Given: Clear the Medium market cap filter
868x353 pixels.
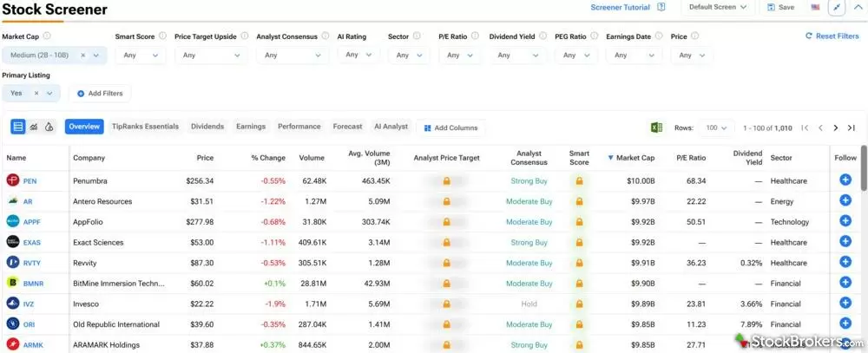Looking at the screenshot, I should tap(83, 56).
